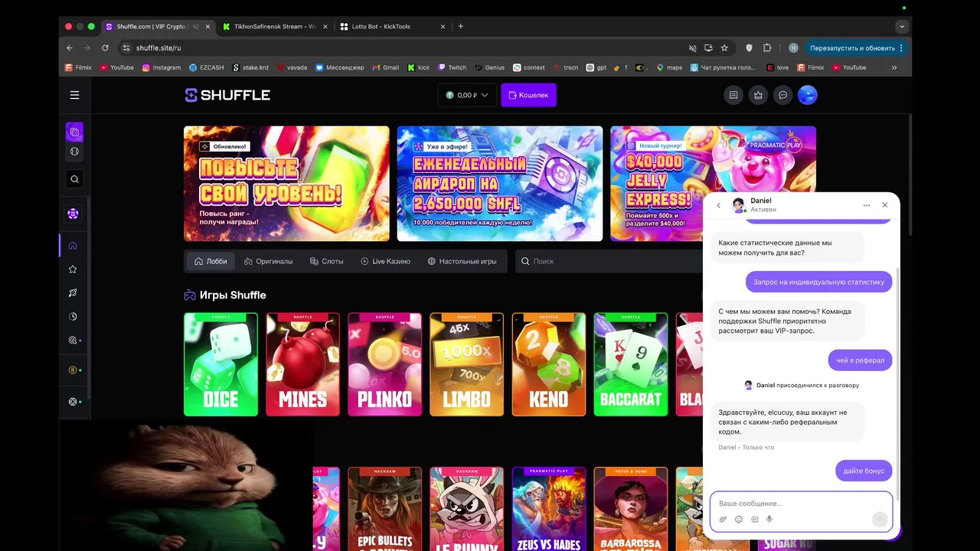Reload the page with the refresh button
The width and height of the screenshot is (980, 551).
pos(105,47)
